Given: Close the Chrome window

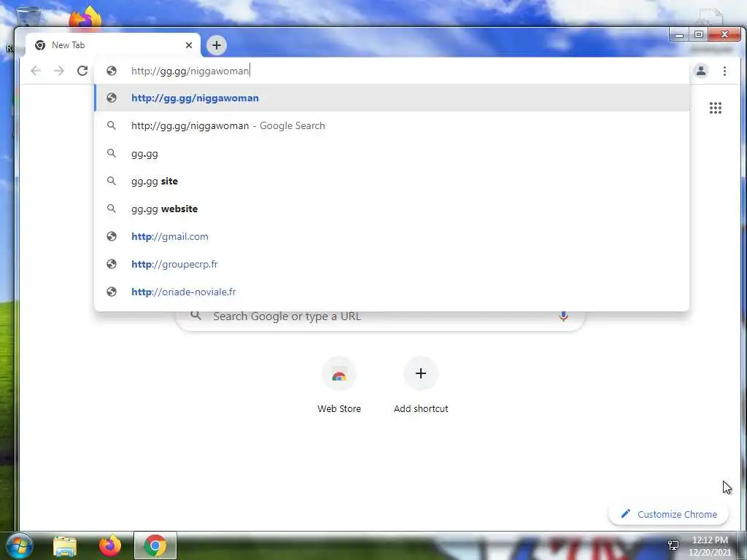Looking at the screenshot, I should [724, 35].
